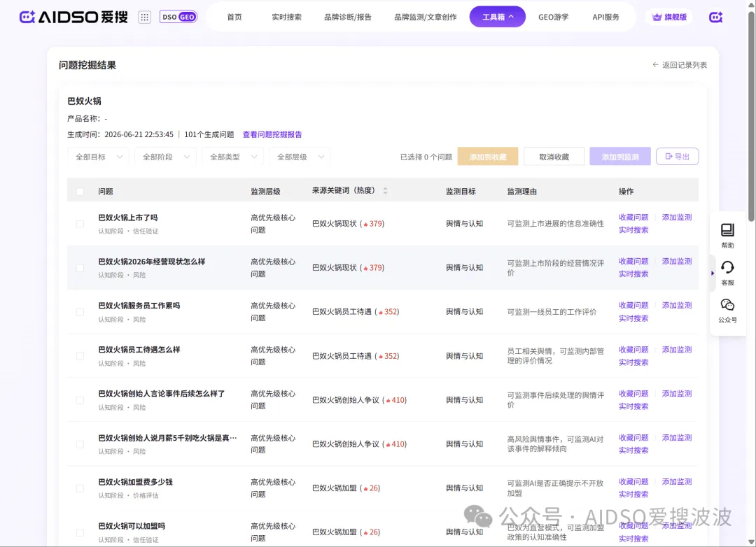The image size is (756, 547).
Task: Open 旗舰版 crown badge
Action: coord(669,17)
